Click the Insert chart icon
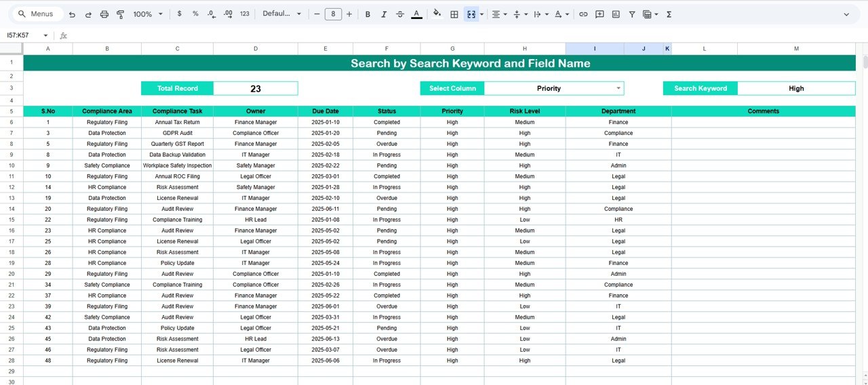This screenshot has width=868, height=385. click(616, 14)
